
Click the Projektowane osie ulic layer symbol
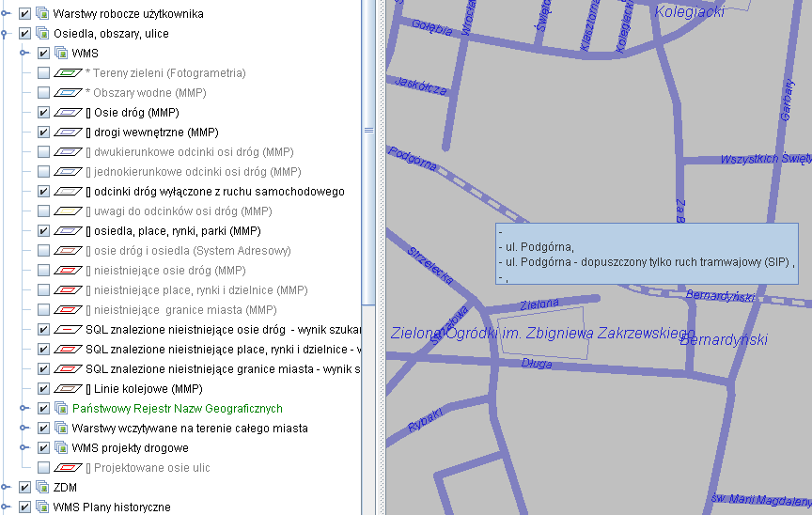tap(68, 467)
